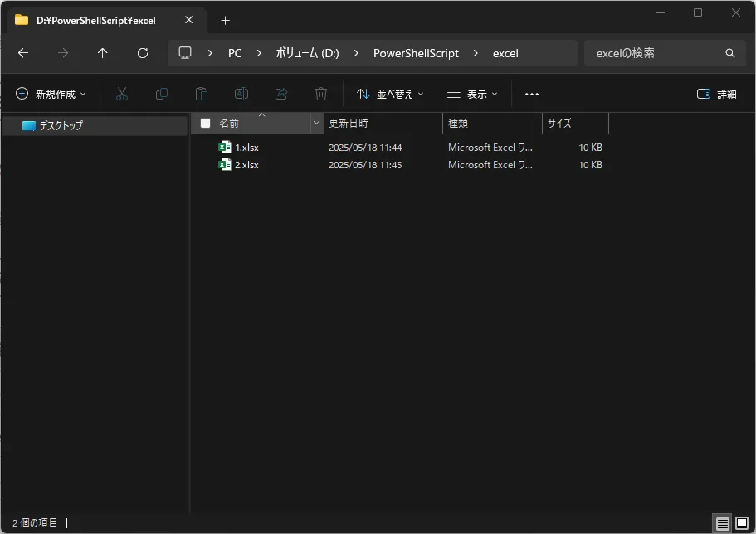Open the 並べ替え sort dropdown
Screen dimensions: 756x534
(x=391, y=94)
